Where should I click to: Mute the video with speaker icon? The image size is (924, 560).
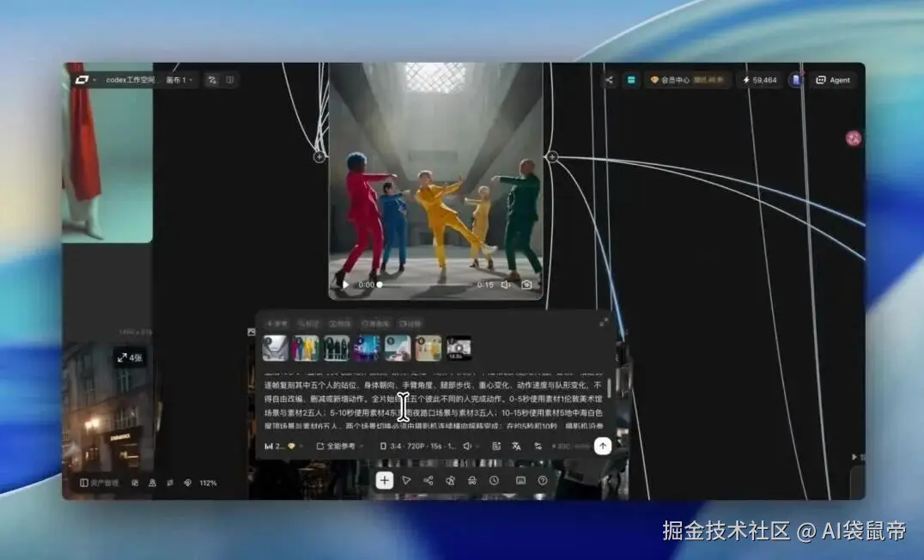coord(506,284)
